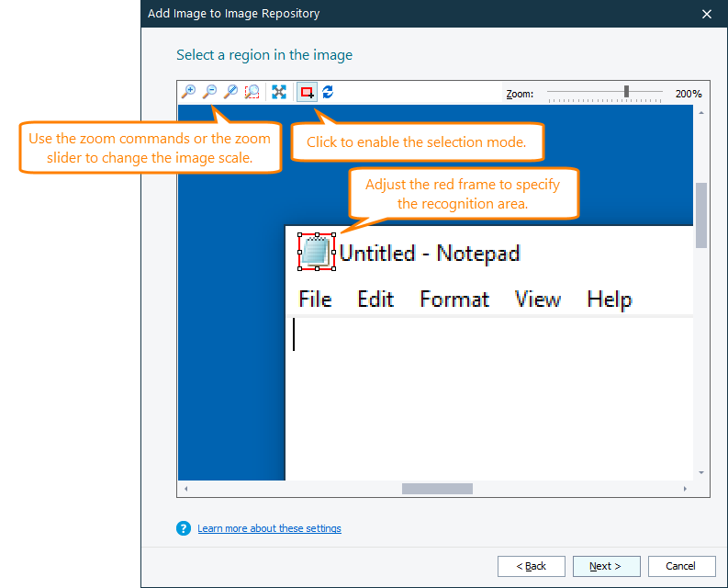Click the vertical scrollbar down arrow

(701, 473)
